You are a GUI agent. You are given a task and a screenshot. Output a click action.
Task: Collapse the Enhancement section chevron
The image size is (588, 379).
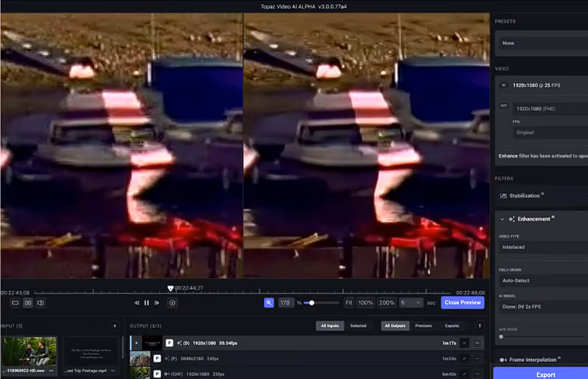pyautogui.click(x=502, y=219)
